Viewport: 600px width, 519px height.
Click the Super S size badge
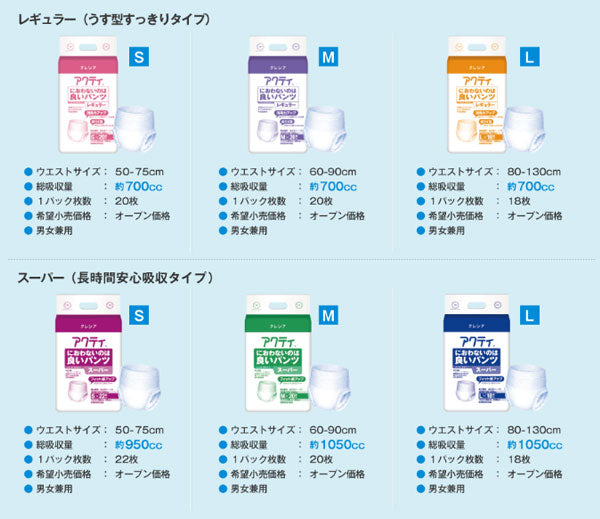pyautogui.click(x=139, y=315)
